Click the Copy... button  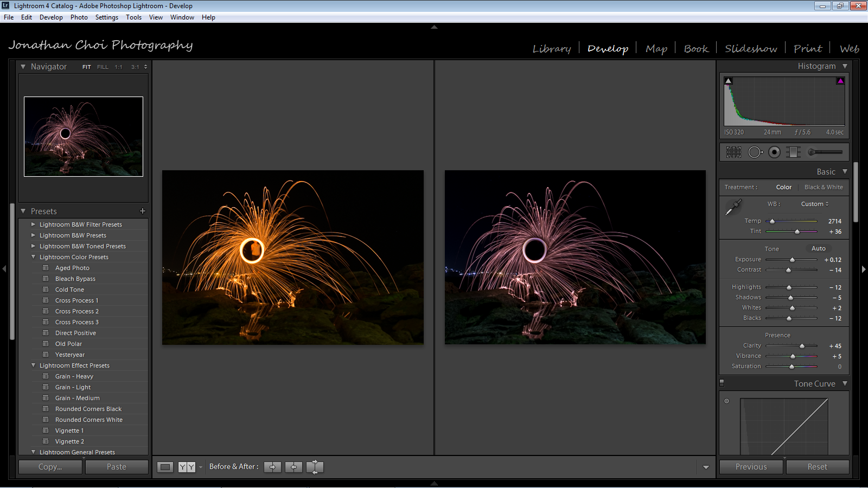50,467
